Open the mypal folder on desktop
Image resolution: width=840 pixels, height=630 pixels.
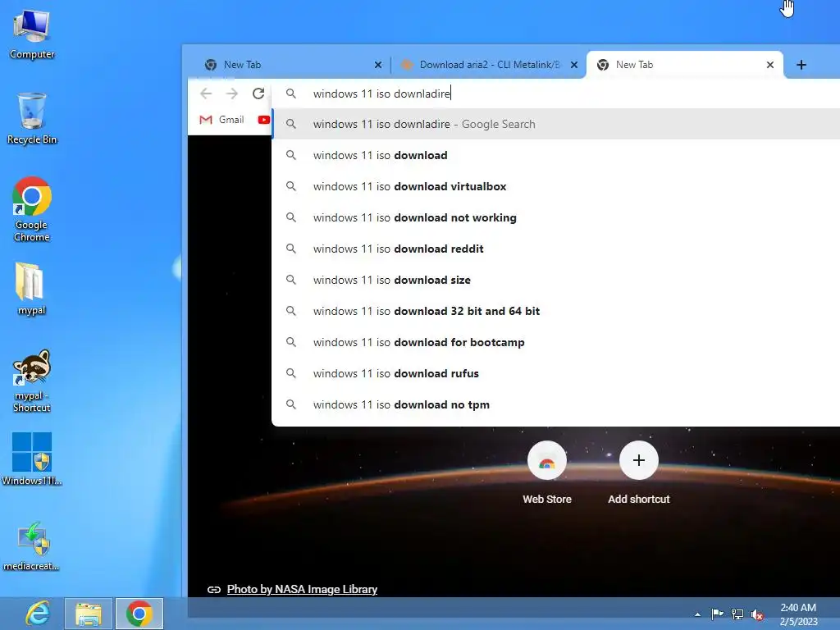click(32, 290)
